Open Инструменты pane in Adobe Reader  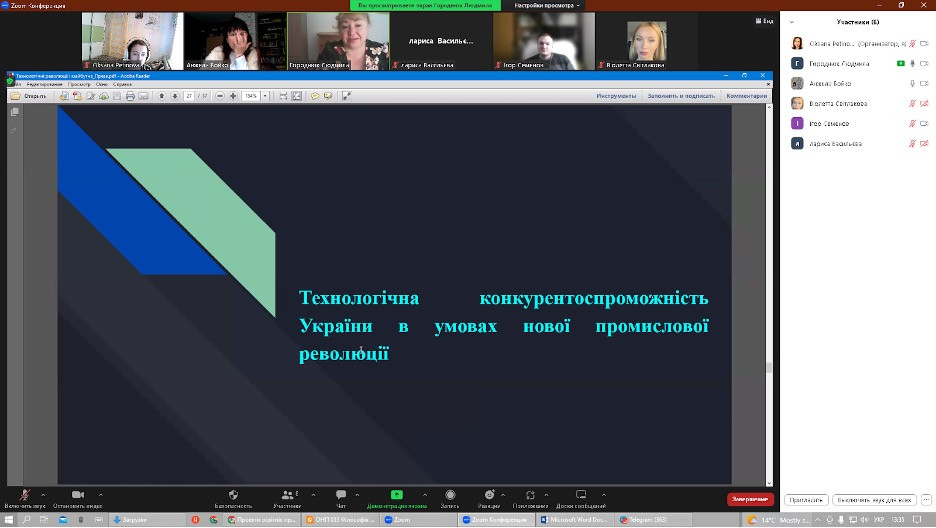point(616,95)
